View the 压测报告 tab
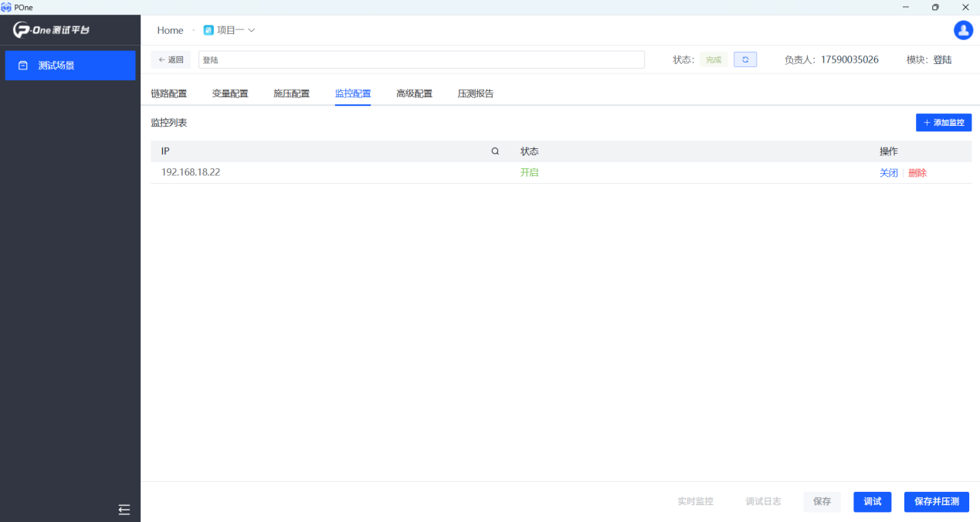This screenshot has height=522, width=980. (475, 93)
